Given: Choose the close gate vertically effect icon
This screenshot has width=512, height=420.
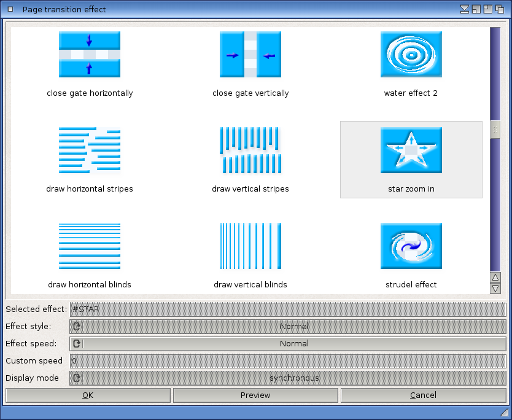Looking at the screenshot, I should coord(250,54).
